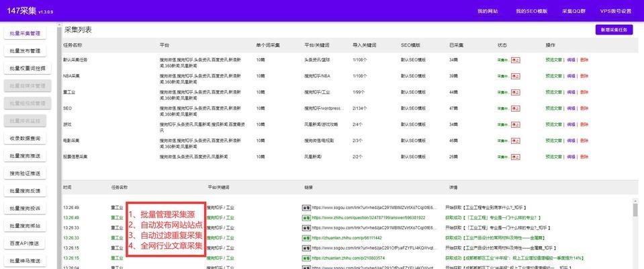Open 批量发布管理 in the sidebar
644x269 pixels.
(25, 51)
